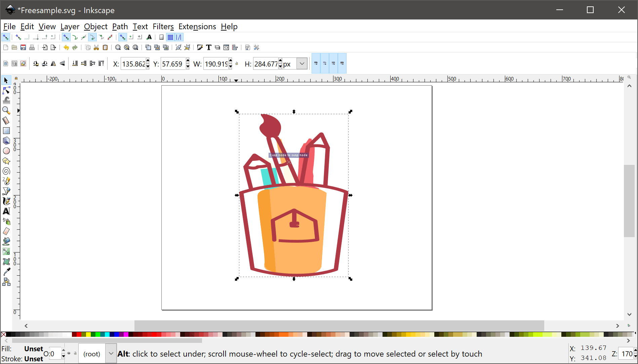The height and width of the screenshot is (364, 638).
Task: Select the Text tool
Action: 6,211
